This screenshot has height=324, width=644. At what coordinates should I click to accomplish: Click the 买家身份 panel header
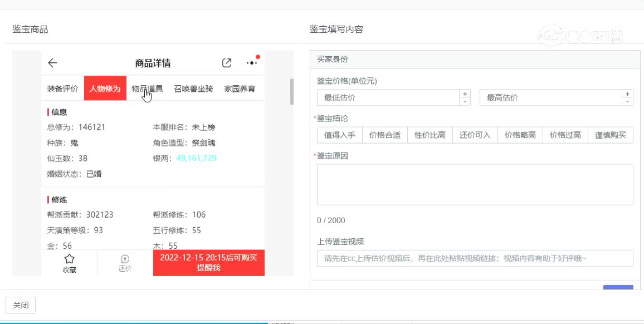(x=475, y=59)
